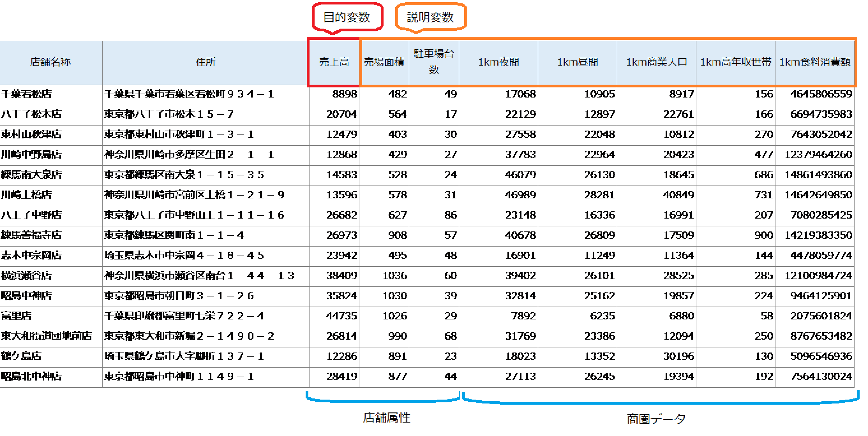Screen dimensions: 868x436
Task: Click the 目的変数 callout label
Action: (347, 17)
